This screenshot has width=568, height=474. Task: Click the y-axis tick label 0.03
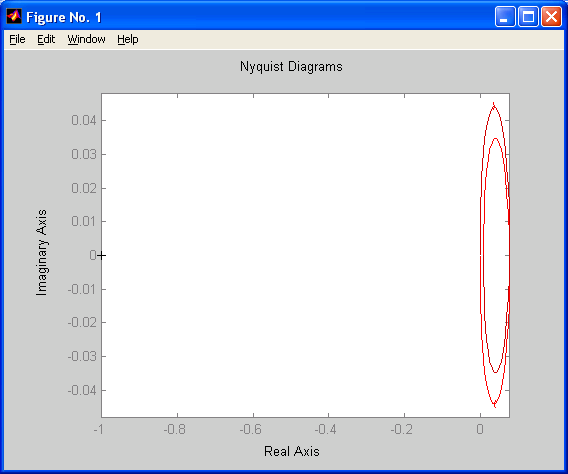84,154
